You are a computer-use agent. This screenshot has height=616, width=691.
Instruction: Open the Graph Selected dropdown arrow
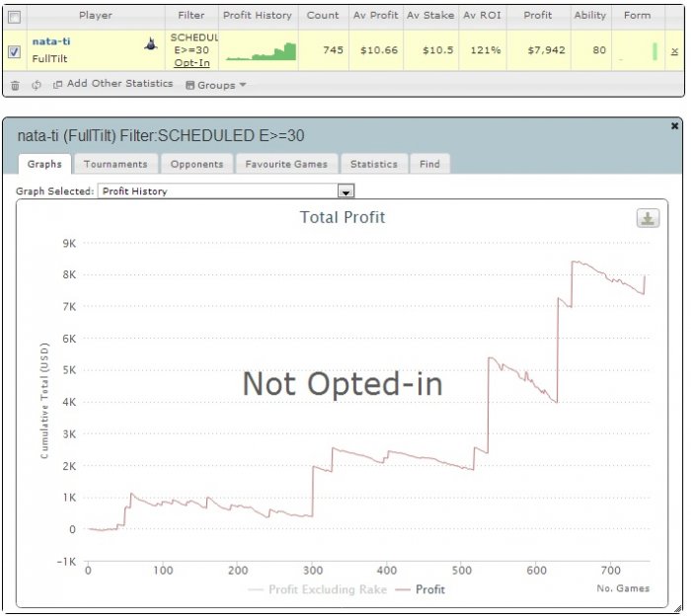pyautogui.click(x=345, y=192)
